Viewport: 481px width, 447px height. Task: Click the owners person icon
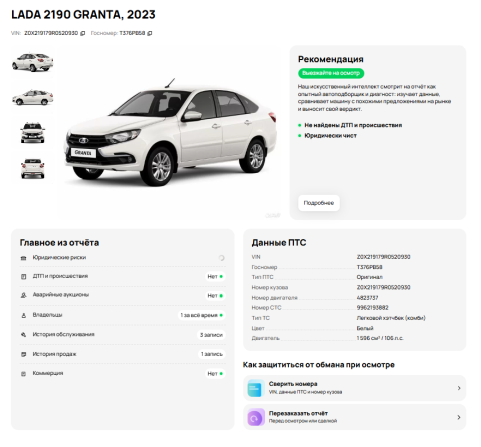(23, 315)
